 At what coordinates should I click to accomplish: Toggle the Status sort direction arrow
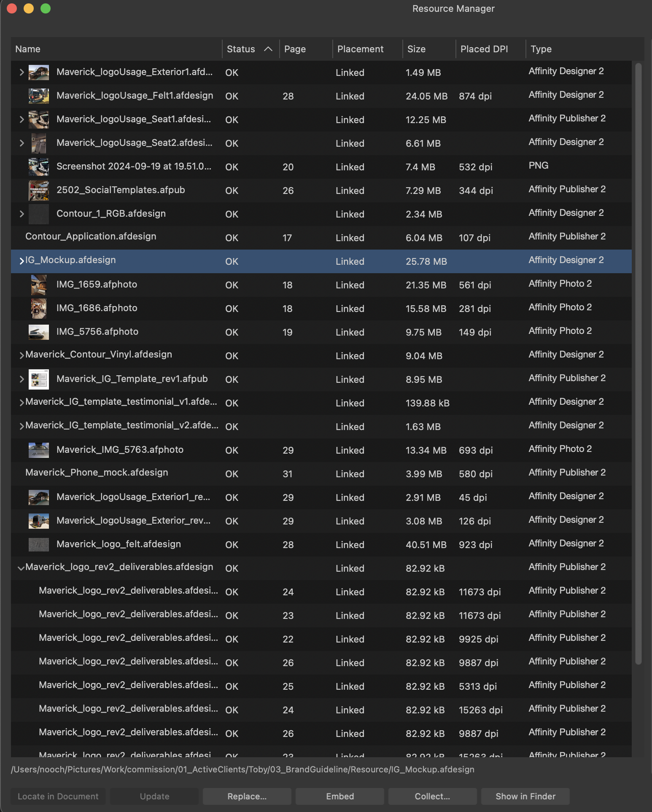point(268,49)
